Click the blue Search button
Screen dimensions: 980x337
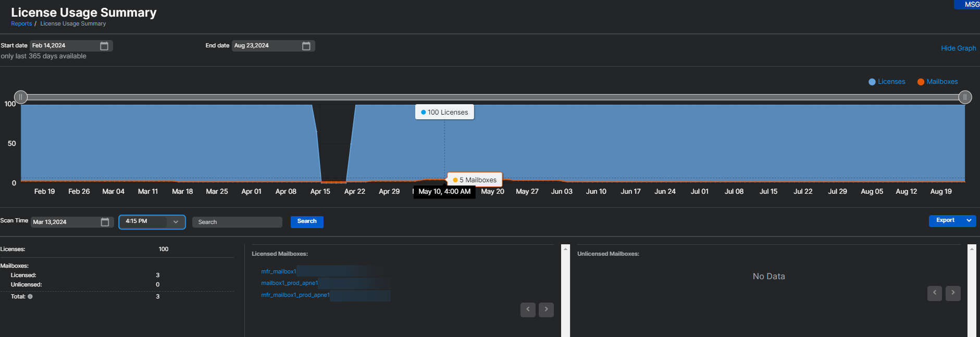307,222
